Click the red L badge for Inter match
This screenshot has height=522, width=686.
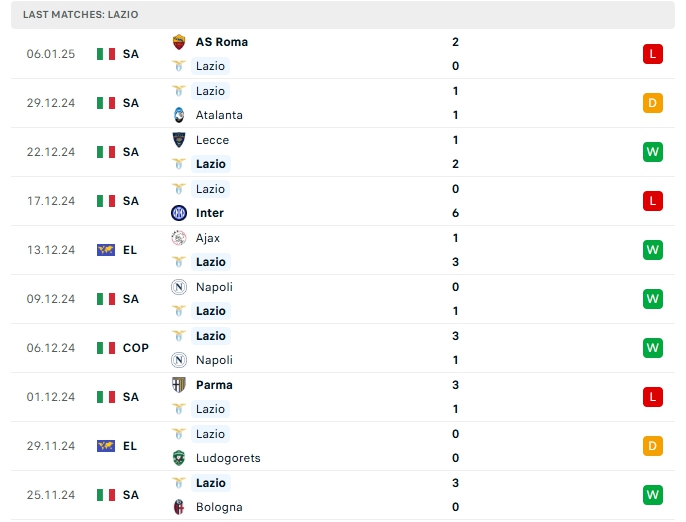(653, 201)
